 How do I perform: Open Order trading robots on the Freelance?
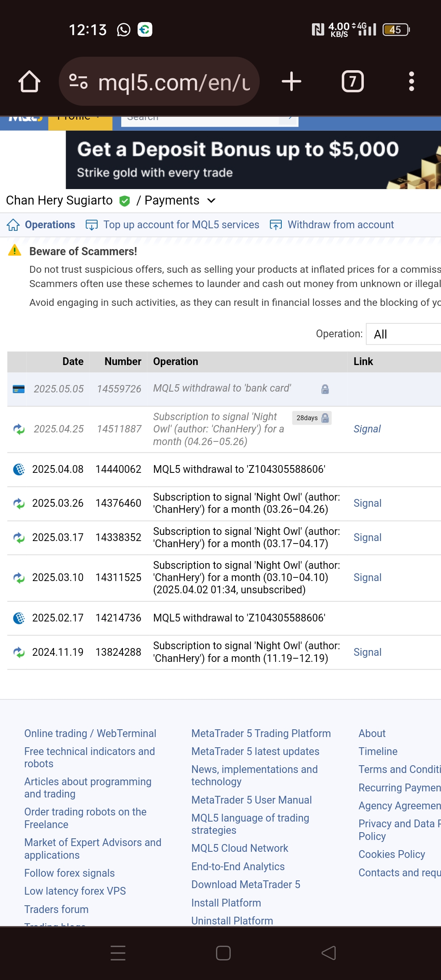pyautogui.click(x=85, y=818)
